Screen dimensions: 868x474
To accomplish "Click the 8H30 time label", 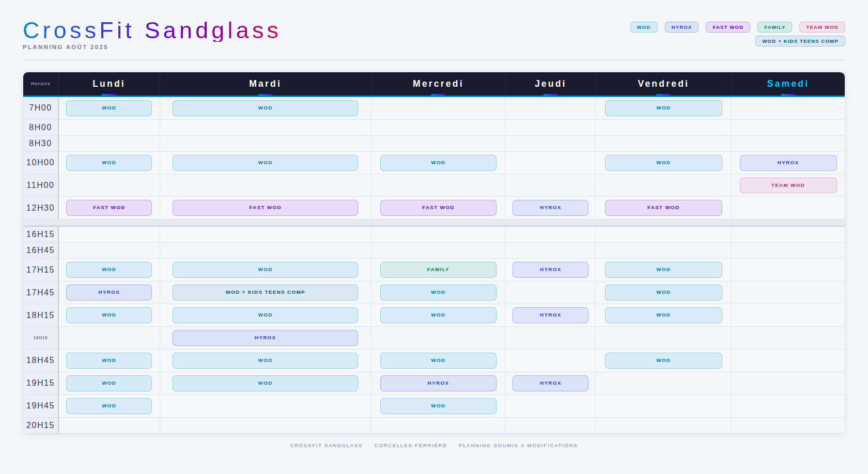I will [x=40, y=144].
